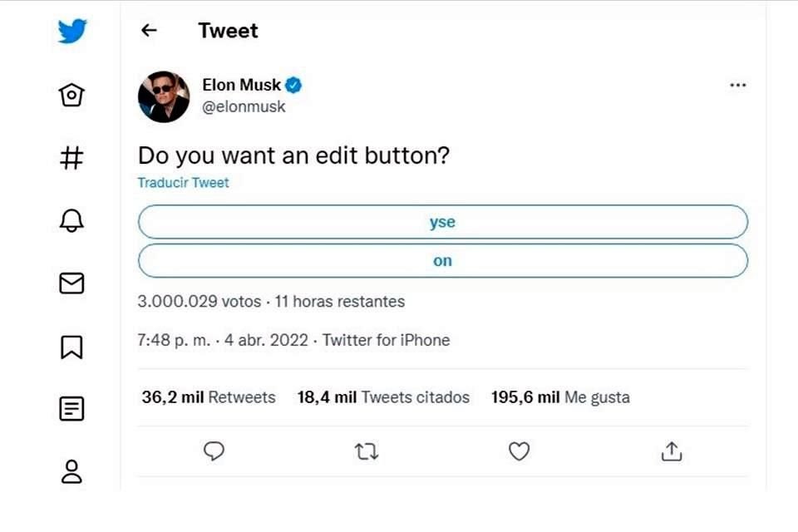This screenshot has height=532, width=798.
Task: Open the Notifications bell icon
Action: (x=72, y=220)
